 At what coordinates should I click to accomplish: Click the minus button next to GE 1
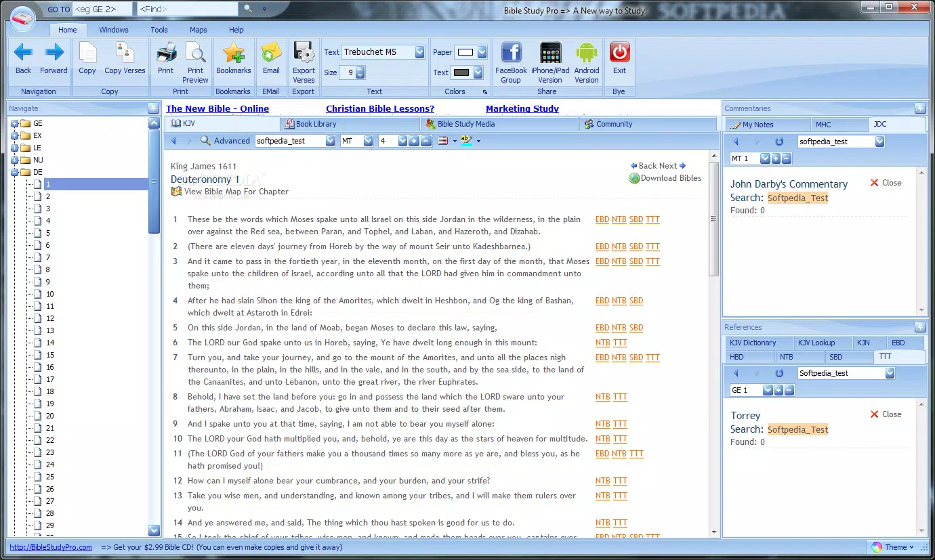point(789,390)
